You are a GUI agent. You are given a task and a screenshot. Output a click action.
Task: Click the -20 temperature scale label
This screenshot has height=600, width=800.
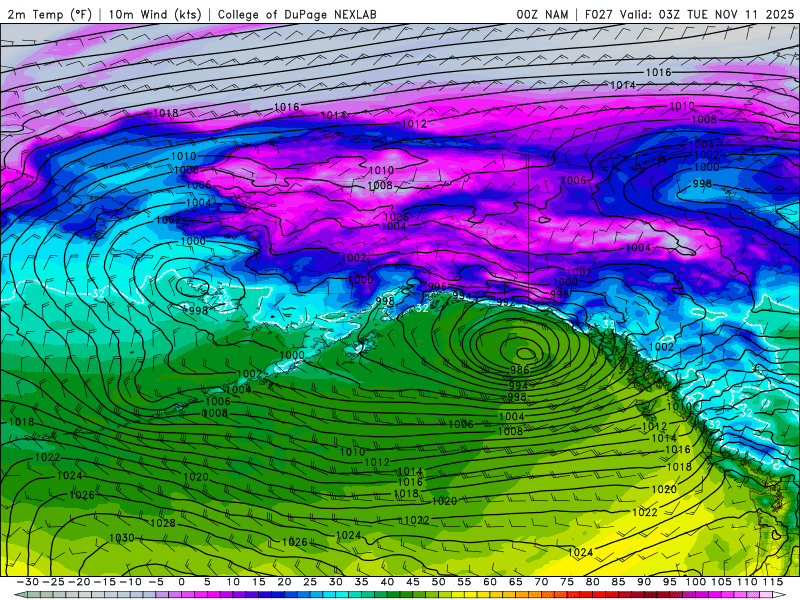79,582
